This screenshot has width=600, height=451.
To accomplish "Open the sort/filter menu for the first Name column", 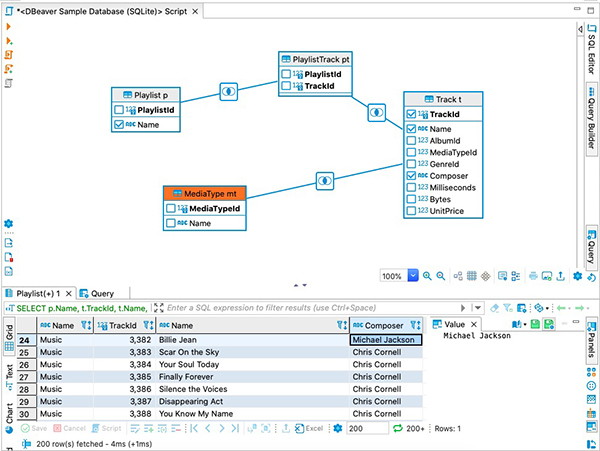I will 86,326.
